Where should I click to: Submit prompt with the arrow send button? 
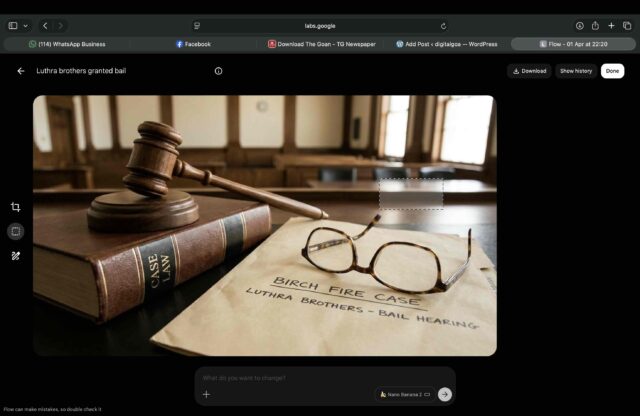point(444,394)
